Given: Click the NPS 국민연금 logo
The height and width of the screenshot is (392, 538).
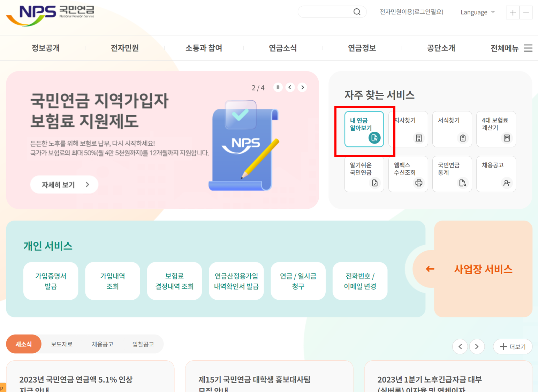Looking at the screenshot, I should [x=51, y=15].
